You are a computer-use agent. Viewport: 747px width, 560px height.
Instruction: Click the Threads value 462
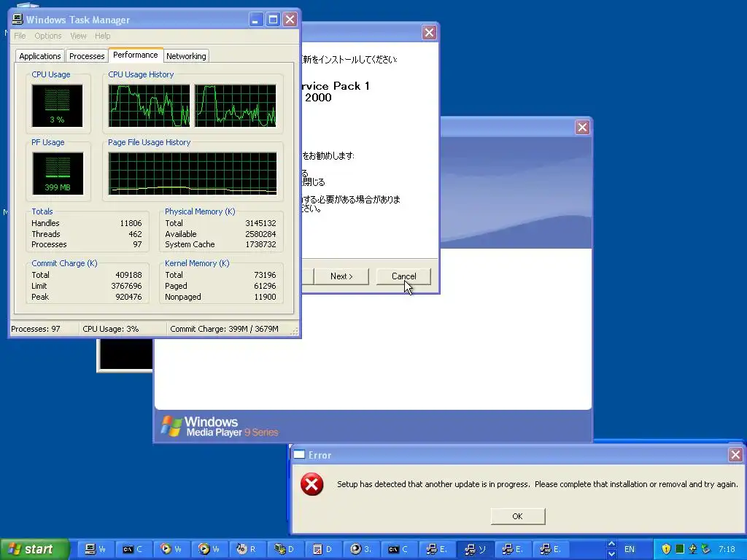[135, 234]
